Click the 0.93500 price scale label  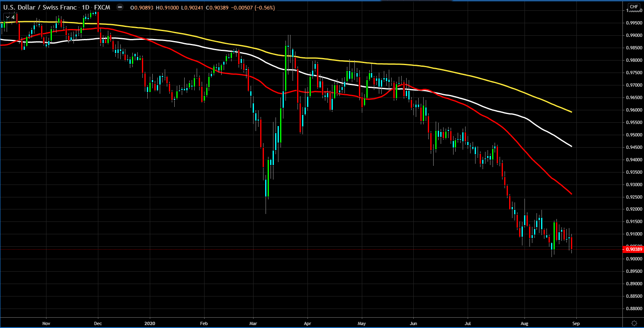(634, 173)
